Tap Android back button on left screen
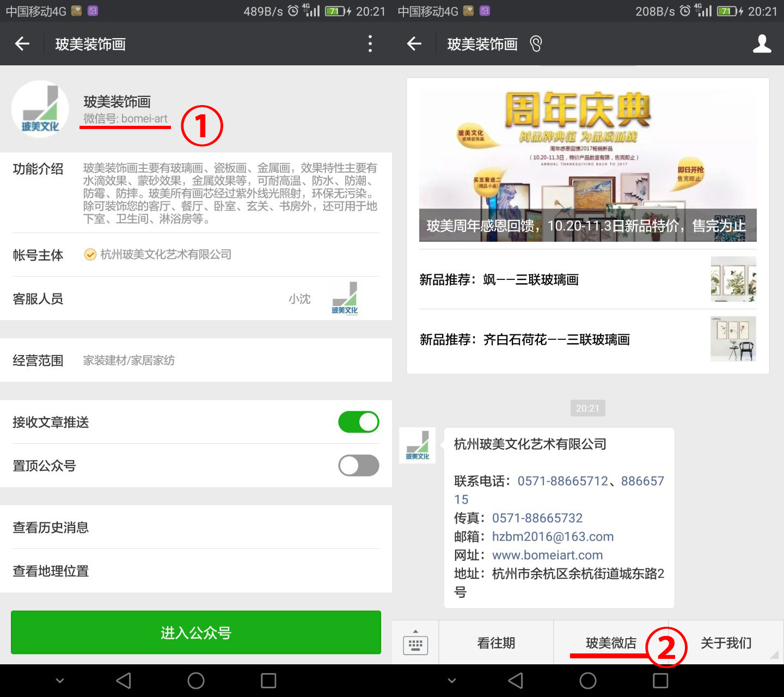Image resolution: width=784 pixels, height=697 pixels. [124, 681]
